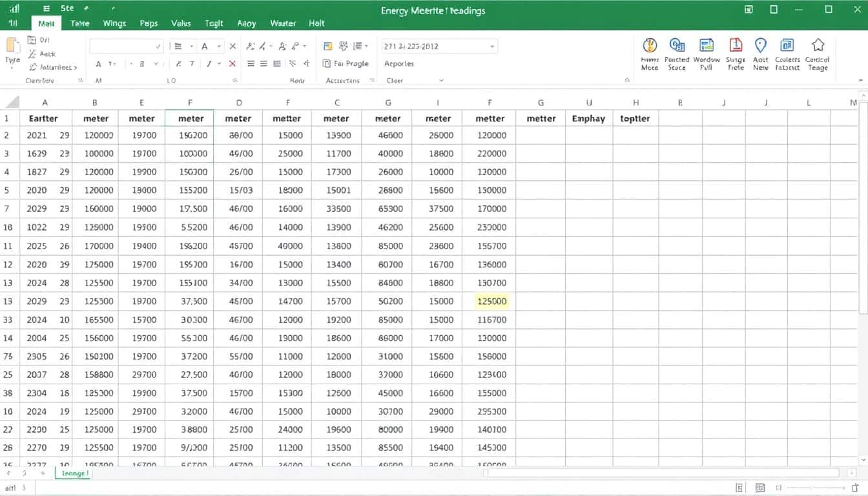
Task: Open the 'Valus' ribbon tab
Action: 181,23
